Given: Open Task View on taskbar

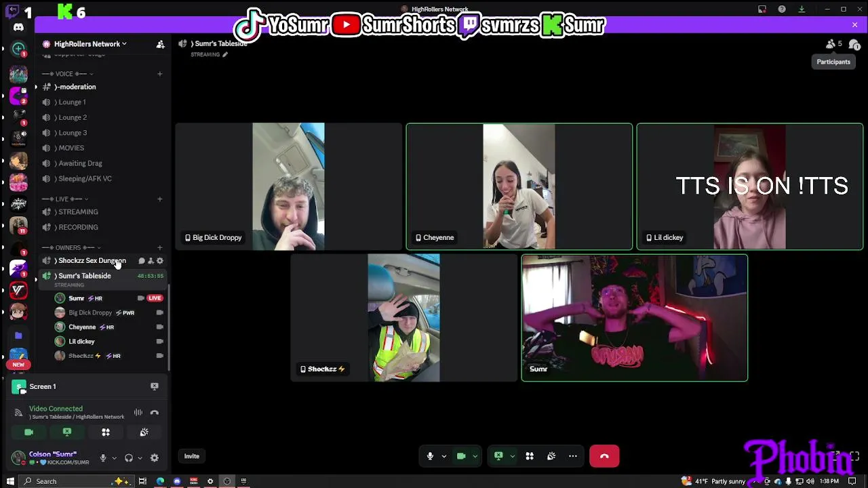Looking at the screenshot, I should (142, 481).
